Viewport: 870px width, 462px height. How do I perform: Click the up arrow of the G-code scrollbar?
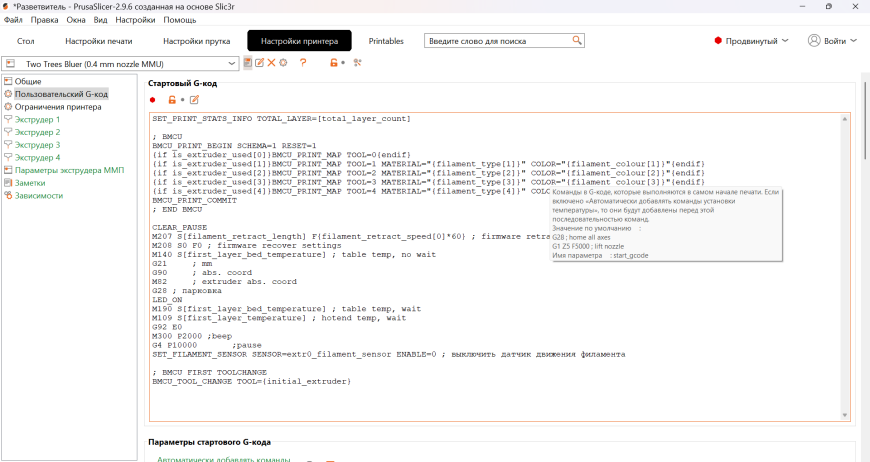(845, 119)
